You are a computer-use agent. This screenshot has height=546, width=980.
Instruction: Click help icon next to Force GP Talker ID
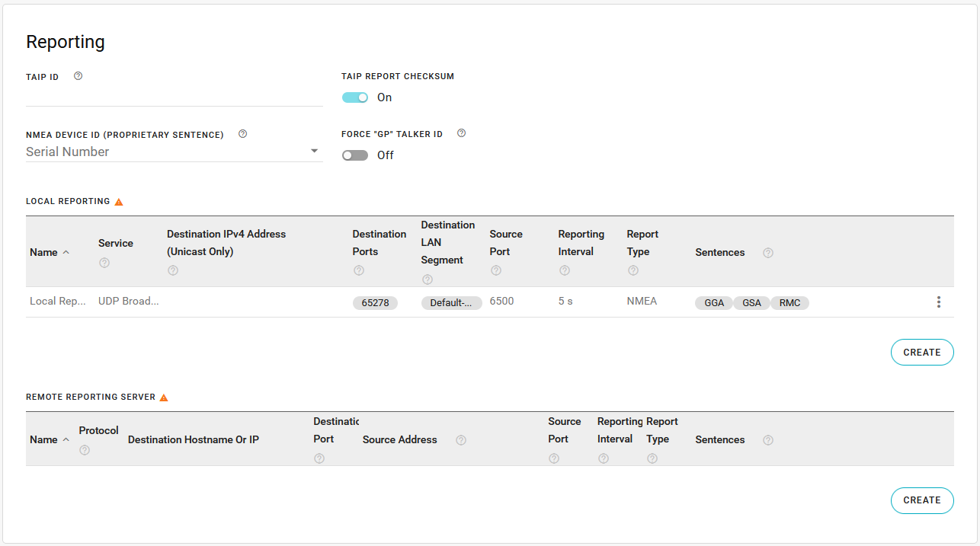click(461, 133)
